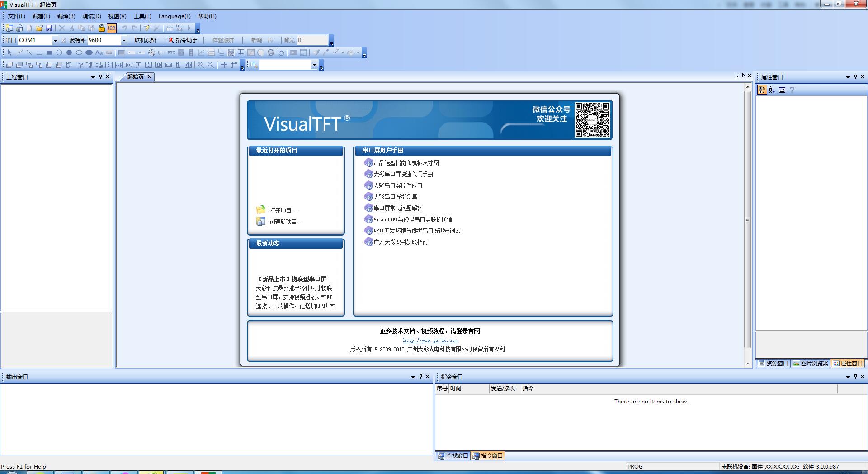The image size is (868, 474).
Task: Open the 工具(T) menu
Action: [x=142, y=16]
